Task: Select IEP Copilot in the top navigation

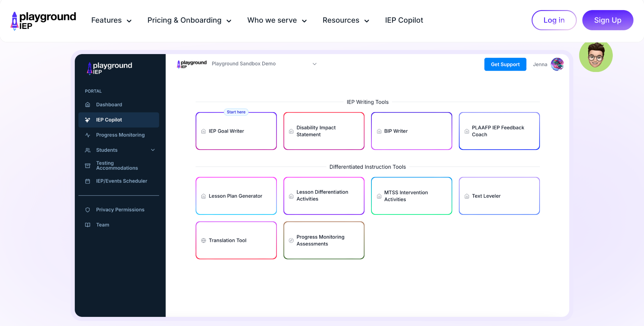Action: coord(404,20)
